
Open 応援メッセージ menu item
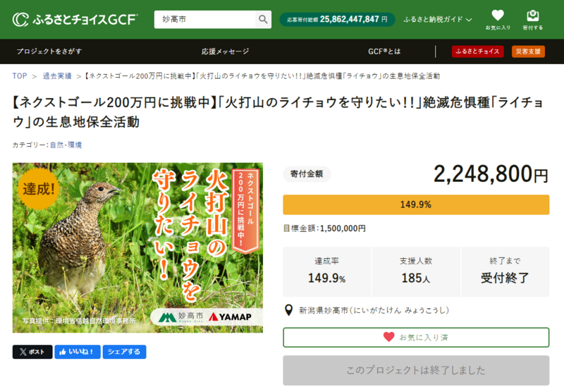point(225,51)
